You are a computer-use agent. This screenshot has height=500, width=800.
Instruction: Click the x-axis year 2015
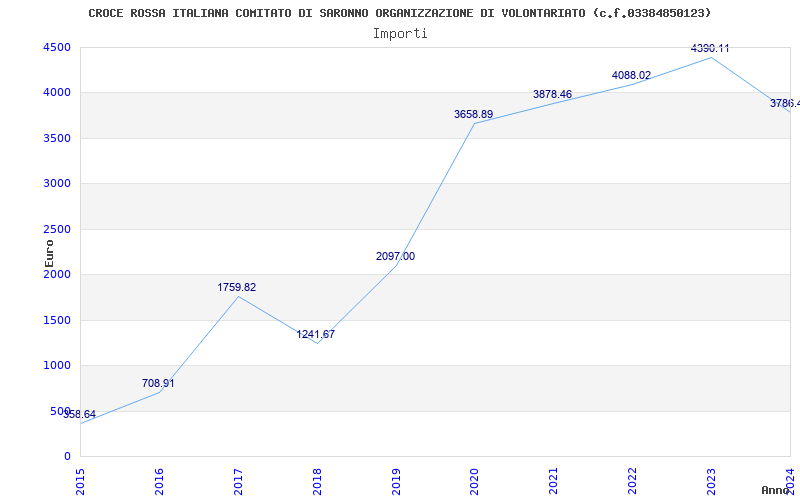pos(80,482)
